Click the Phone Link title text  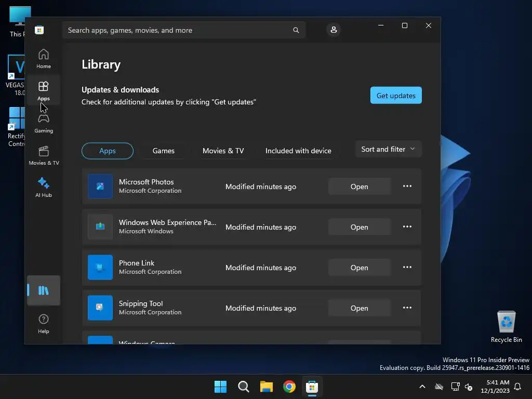point(137,263)
